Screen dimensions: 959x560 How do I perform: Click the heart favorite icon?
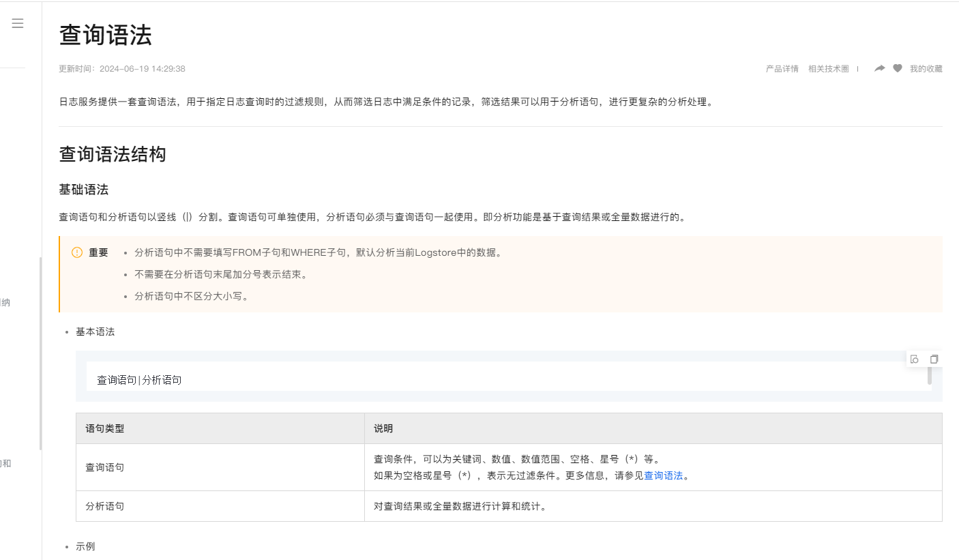click(x=898, y=68)
